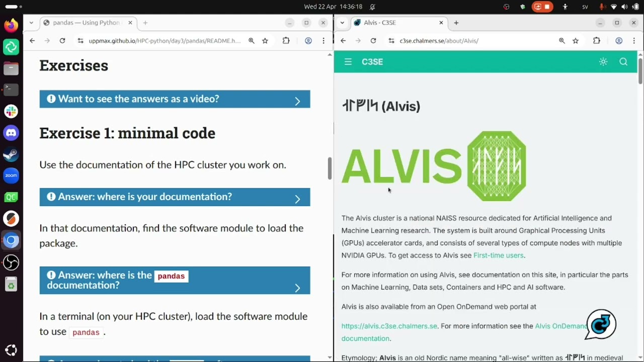This screenshot has width=644, height=362.
Task: Go back in the left pandas window
Action: (x=32, y=41)
